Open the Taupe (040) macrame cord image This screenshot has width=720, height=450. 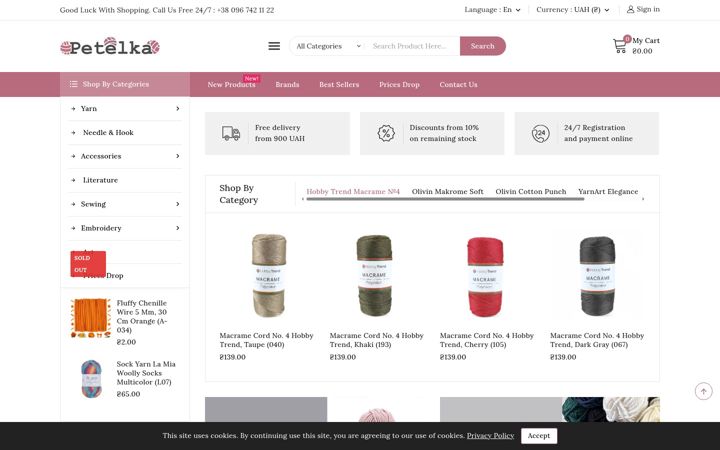click(269, 276)
